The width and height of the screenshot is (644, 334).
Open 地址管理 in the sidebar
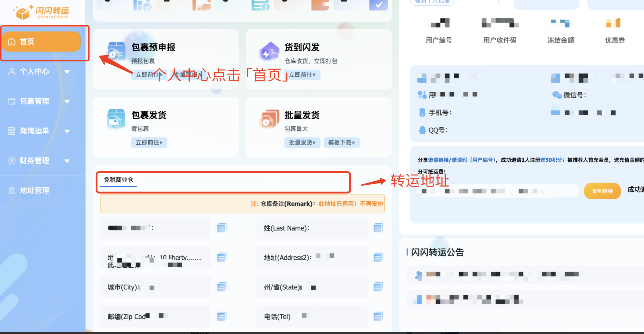34,191
